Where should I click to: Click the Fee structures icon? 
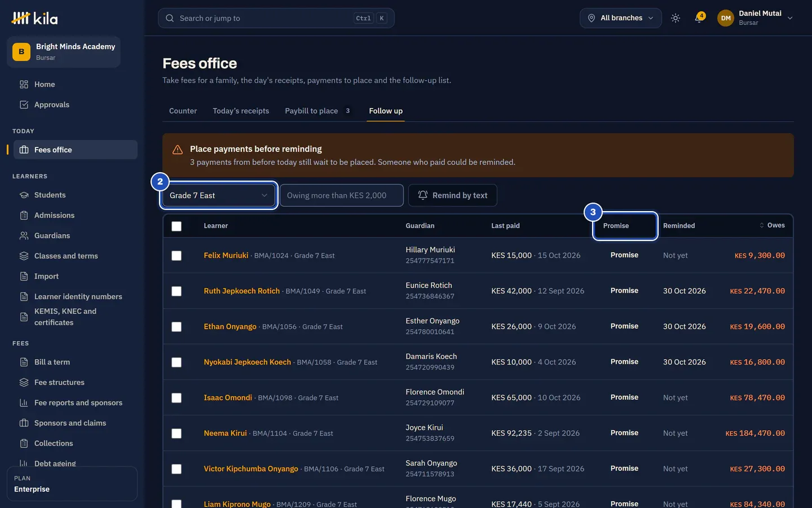click(24, 382)
